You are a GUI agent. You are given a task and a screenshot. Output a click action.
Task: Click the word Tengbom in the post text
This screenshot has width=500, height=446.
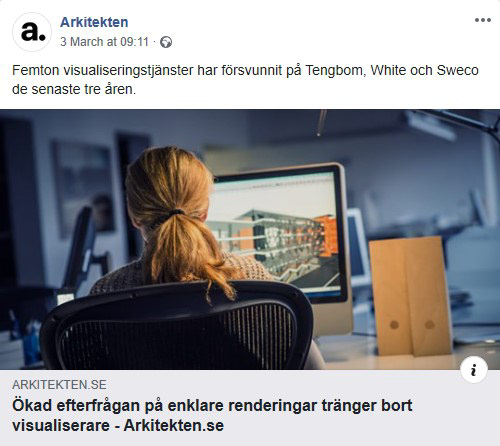[335, 70]
